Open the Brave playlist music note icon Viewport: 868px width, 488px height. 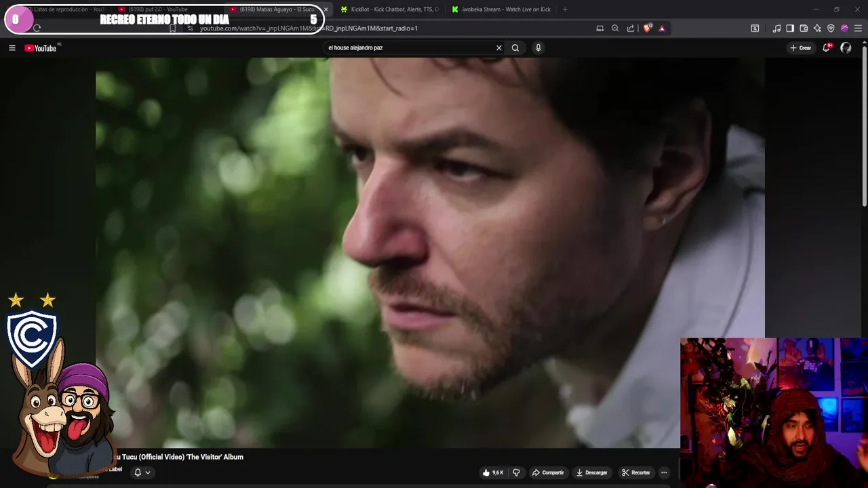coord(776,28)
